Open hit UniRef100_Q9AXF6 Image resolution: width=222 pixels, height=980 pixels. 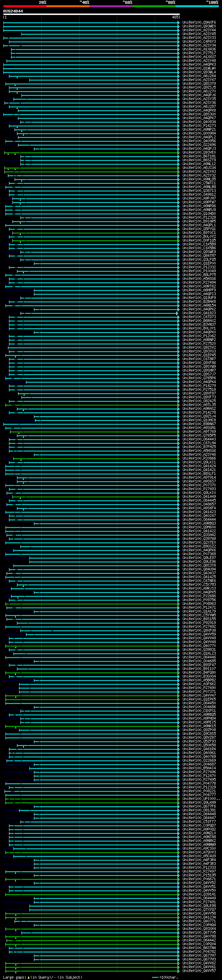click(199, 23)
